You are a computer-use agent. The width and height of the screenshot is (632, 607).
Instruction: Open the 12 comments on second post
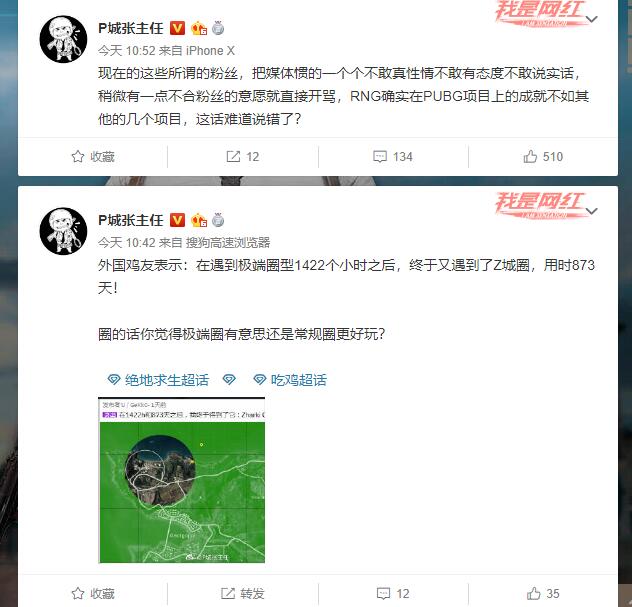(x=393, y=593)
